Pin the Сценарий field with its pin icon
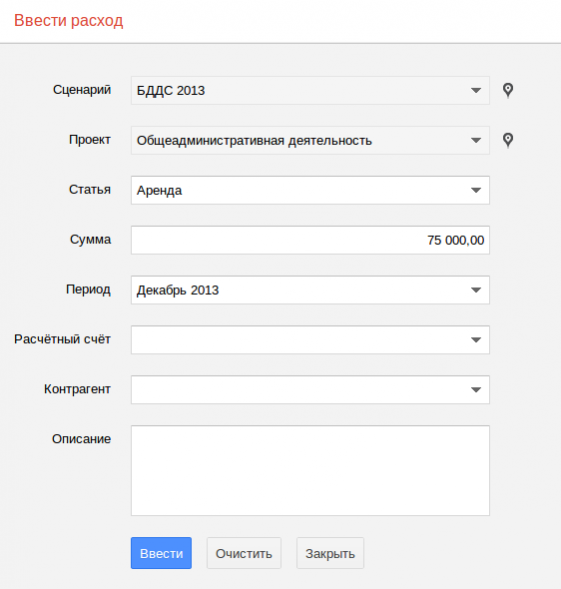This screenshot has height=589, width=561. tap(508, 91)
